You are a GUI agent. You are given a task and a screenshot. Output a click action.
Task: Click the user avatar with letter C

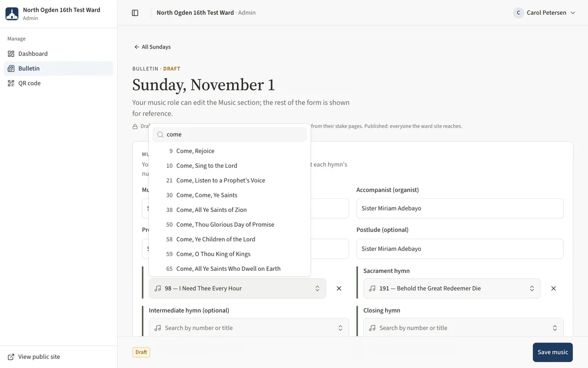click(x=518, y=13)
